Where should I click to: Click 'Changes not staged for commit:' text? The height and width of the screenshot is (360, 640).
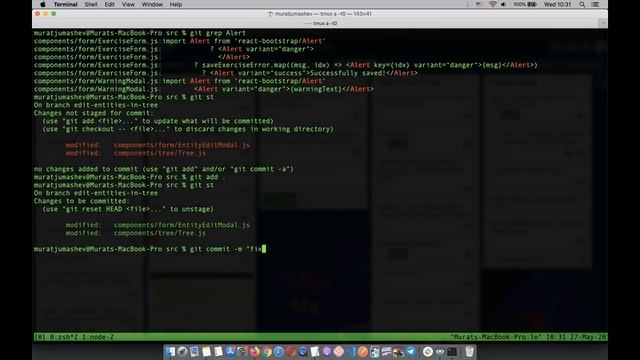pos(93,113)
